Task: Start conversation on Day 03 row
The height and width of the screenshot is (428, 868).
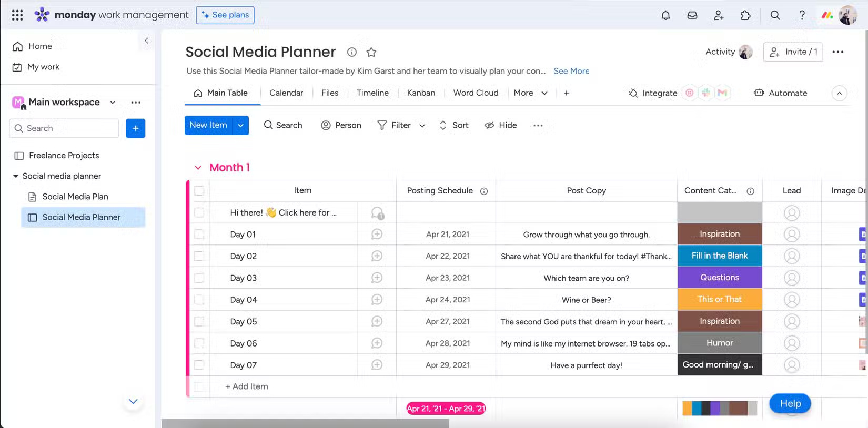Action: click(377, 278)
